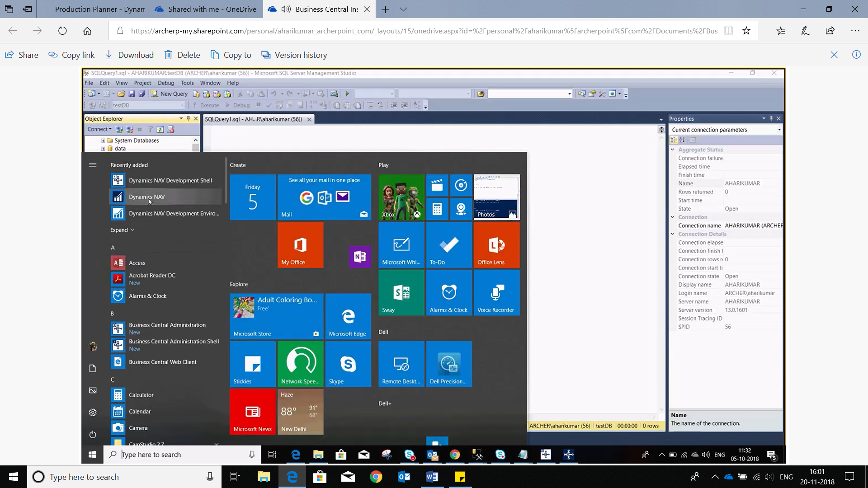Click New Query button in SSMS
The height and width of the screenshot is (488, 868).
pos(169,94)
